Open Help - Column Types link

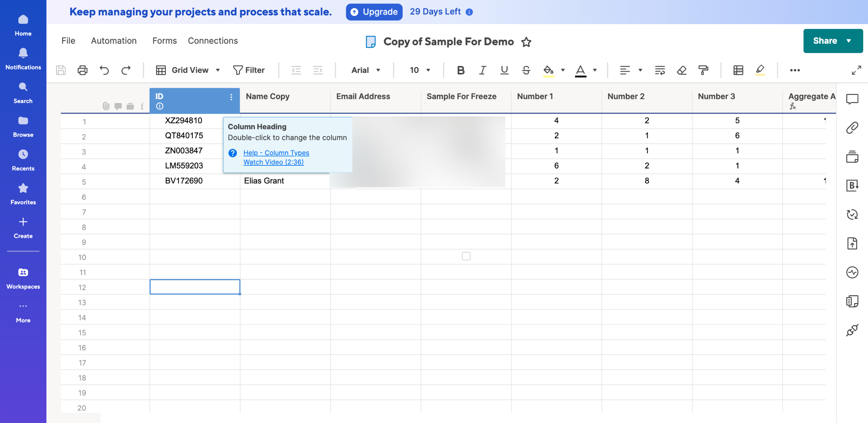pos(276,153)
